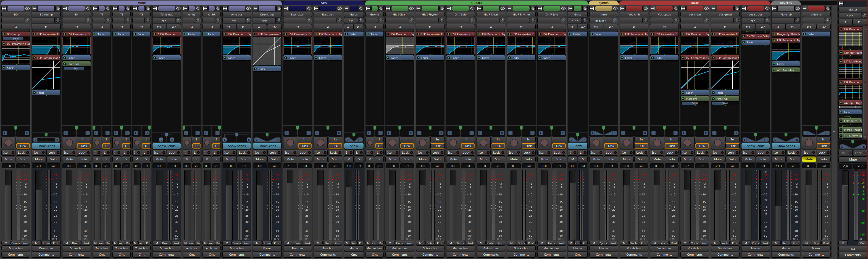The image size is (868, 259).
Task: Arm the Video ref track for recording
Action: point(809,142)
